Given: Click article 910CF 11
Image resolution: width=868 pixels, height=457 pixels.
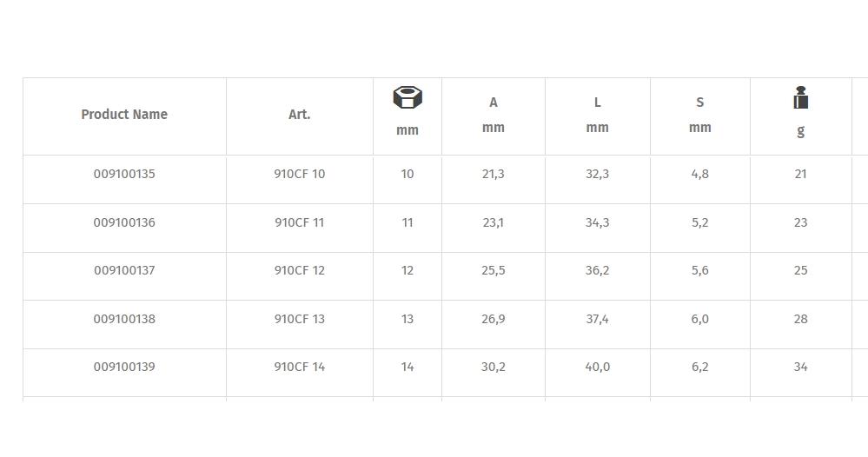Looking at the screenshot, I should (x=299, y=222).
